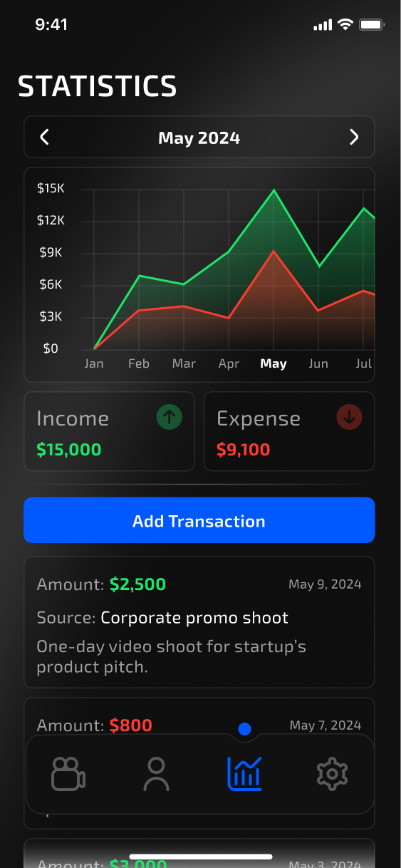Viewport: 401px width, 868px height.
Task: Click the Add Transaction button
Action: [199, 520]
